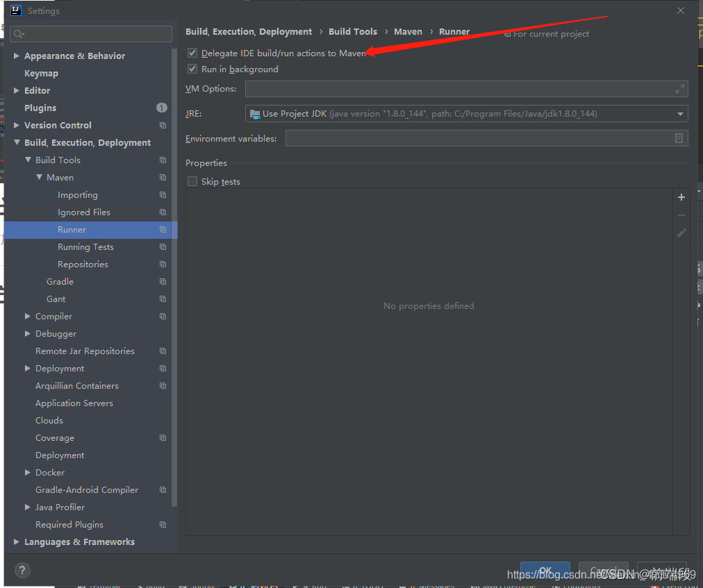Screen dimensions: 703x588
Task: Select Application Servers page
Action: pyautogui.click(x=74, y=403)
